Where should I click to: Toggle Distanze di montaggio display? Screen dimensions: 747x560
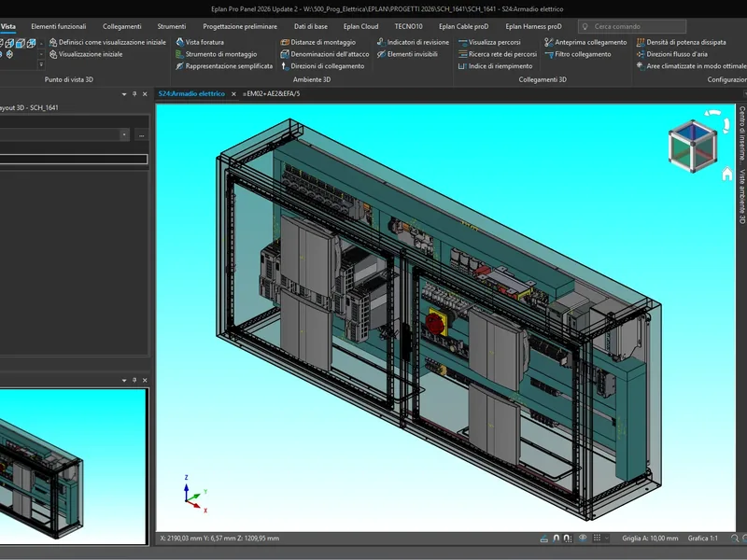pyautogui.click(x=318, y=42)
